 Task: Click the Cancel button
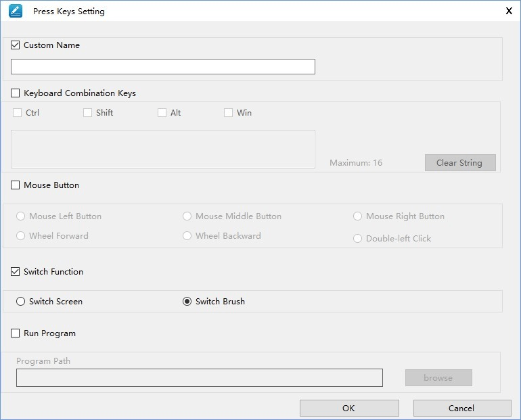point(461,408)
